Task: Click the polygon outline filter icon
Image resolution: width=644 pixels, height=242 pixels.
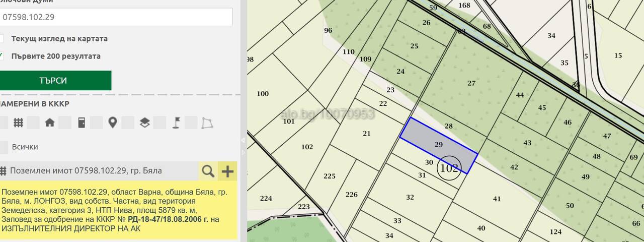Action: [207, 123]
